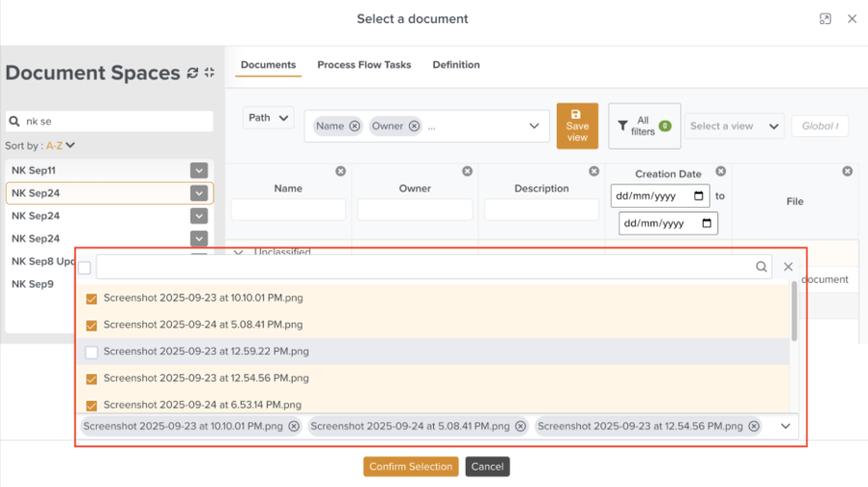Click the Cancel button
This screenshot has height=487, width=868.
[x=487, y=467]
